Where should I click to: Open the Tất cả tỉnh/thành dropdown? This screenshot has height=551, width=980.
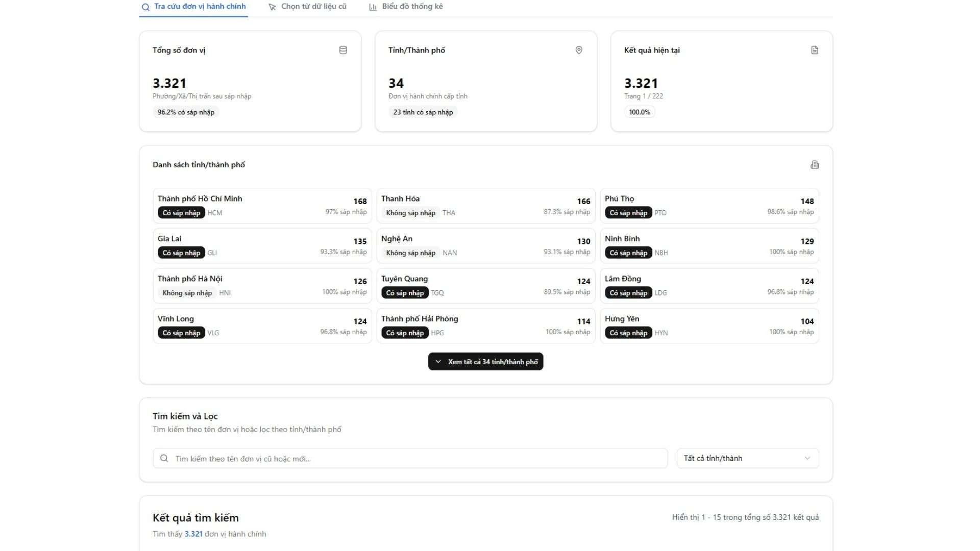tap(747, 458)
